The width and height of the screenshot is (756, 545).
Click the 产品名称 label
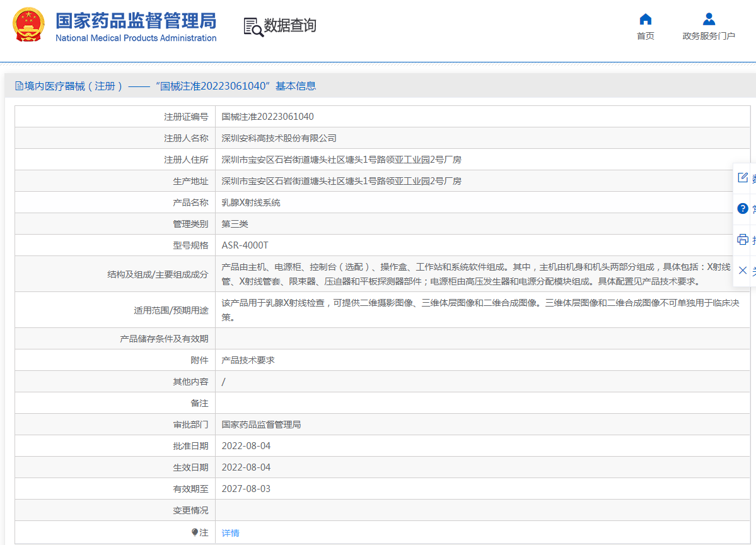190,202
